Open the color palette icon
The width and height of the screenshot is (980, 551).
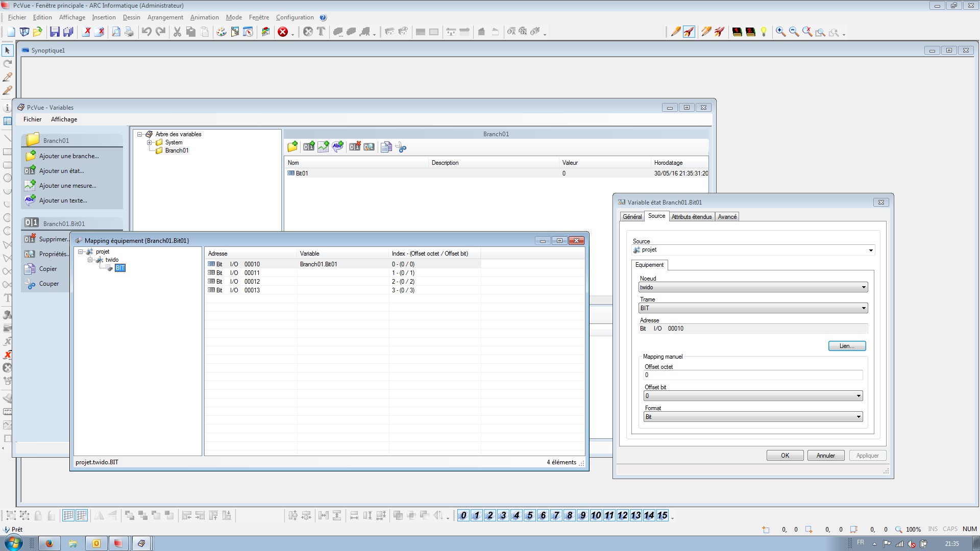[222, 32]
